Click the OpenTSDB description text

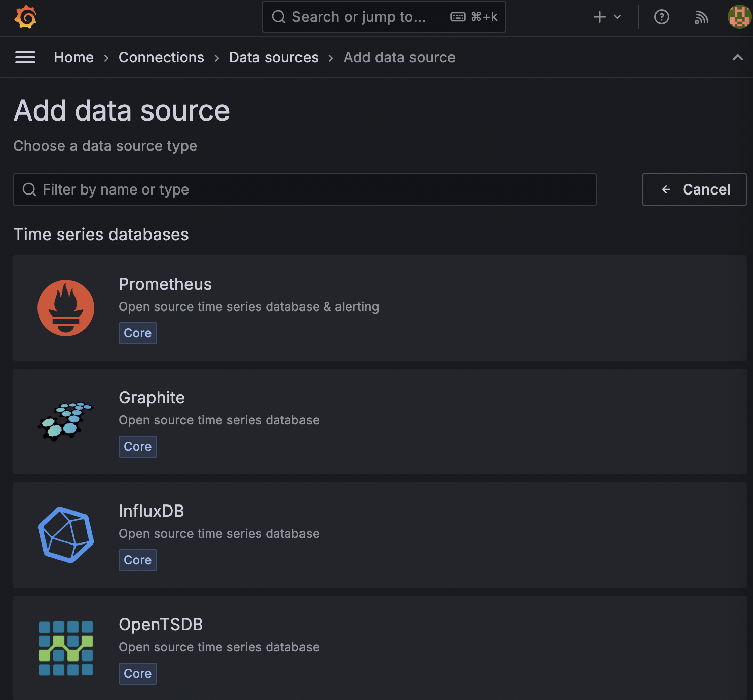coord(219,647)
